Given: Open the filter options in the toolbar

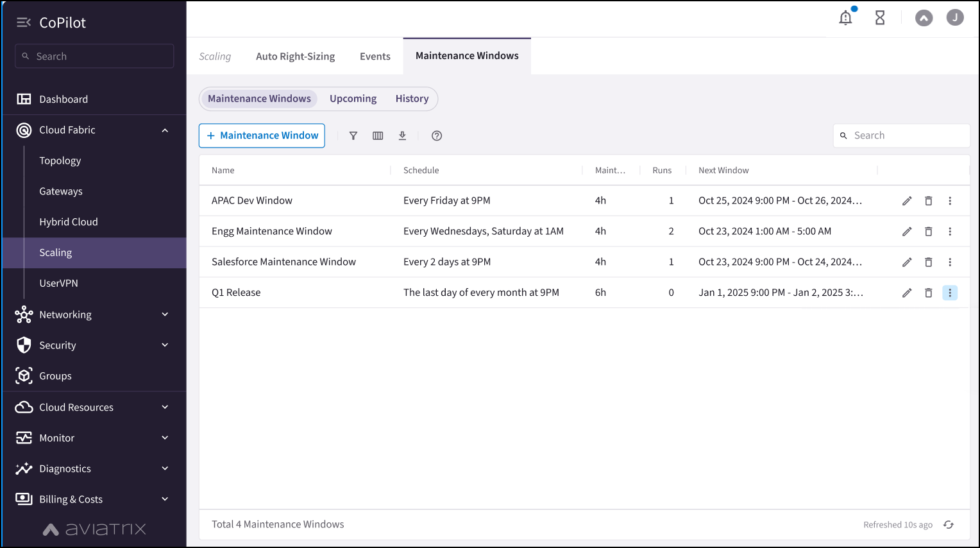Looking at the screenshot, I should pyautogui.click(x=353, y=135).
